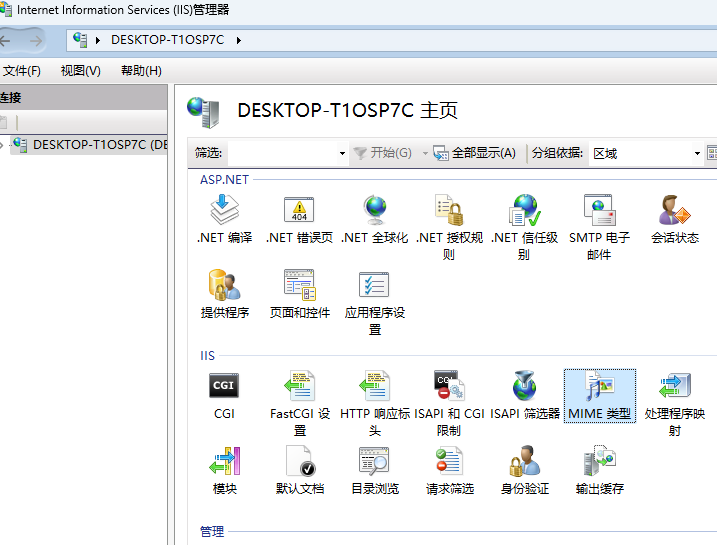
Task: Open the CGI feature icon
Action: 224,395
